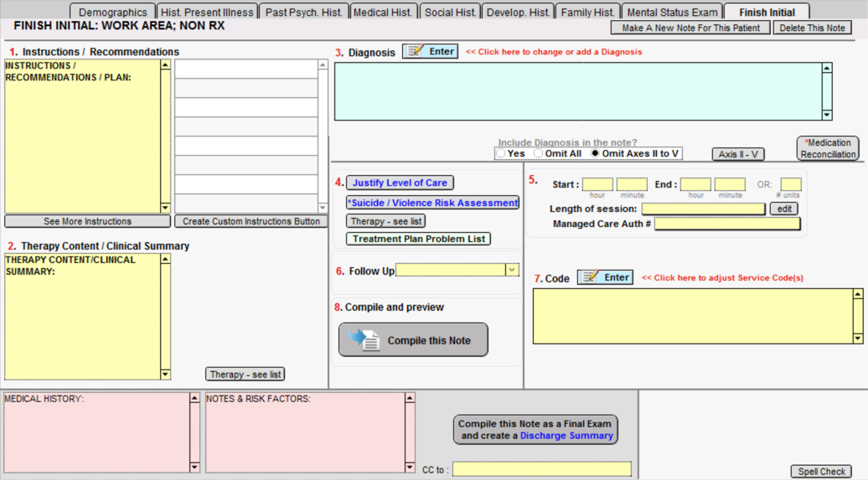The image size is (868, 480).
Task: Switch to the Mental Status Exam tab
Action: [x=672, y=13]
